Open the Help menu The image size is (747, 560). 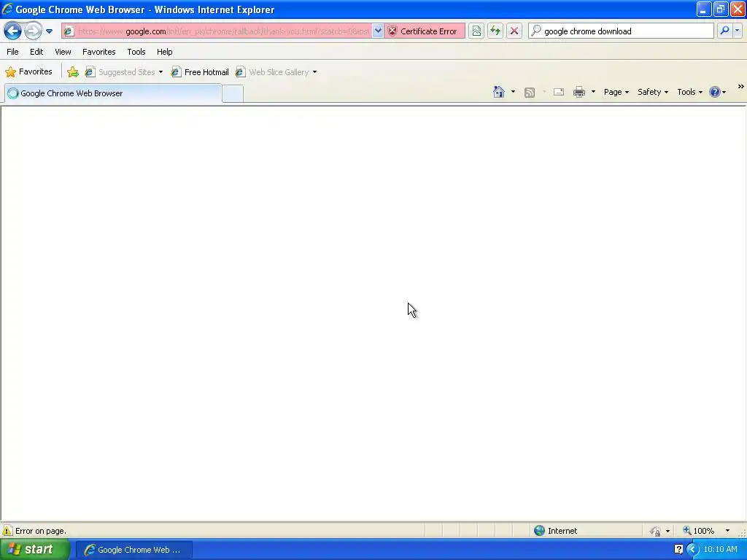(x=165, y=52)
